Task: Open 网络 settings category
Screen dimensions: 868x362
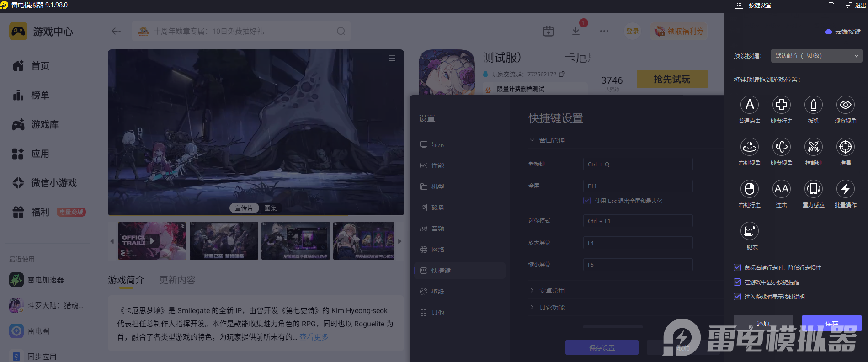Action: pyautogui.click(x=432, y=250)
